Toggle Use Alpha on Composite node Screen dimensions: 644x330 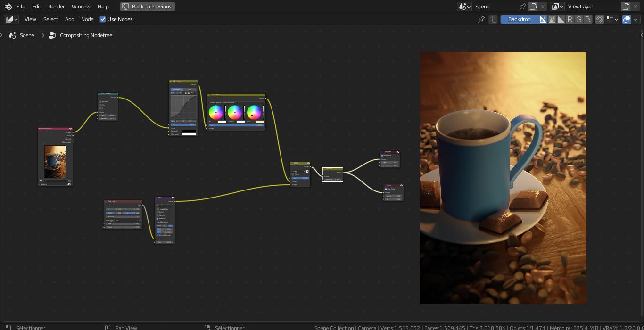(x=382, y=156)
